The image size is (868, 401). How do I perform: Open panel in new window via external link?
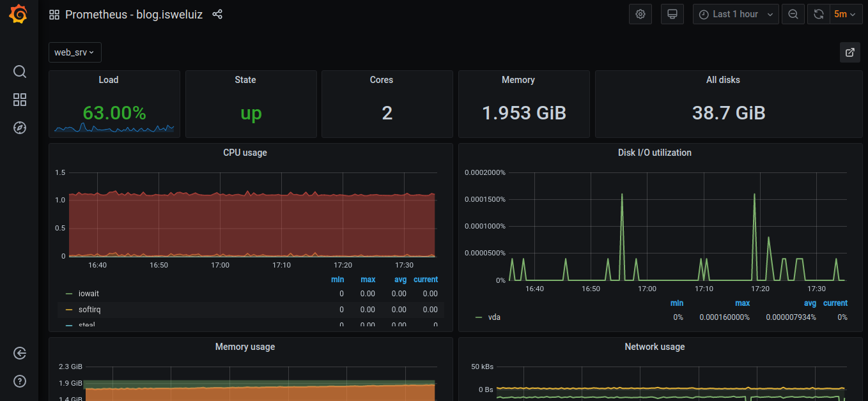pyautogui.click(x=849, y=52)
